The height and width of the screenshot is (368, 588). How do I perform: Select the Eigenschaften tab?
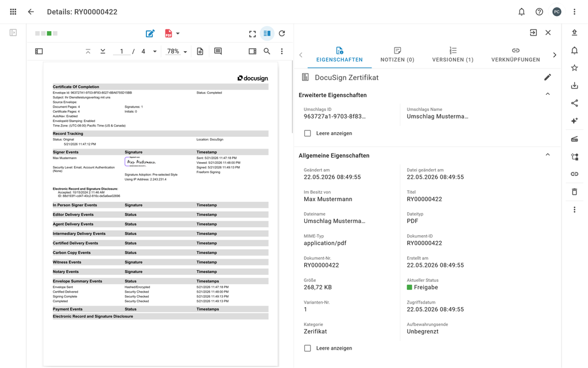(x=339, y=55)
